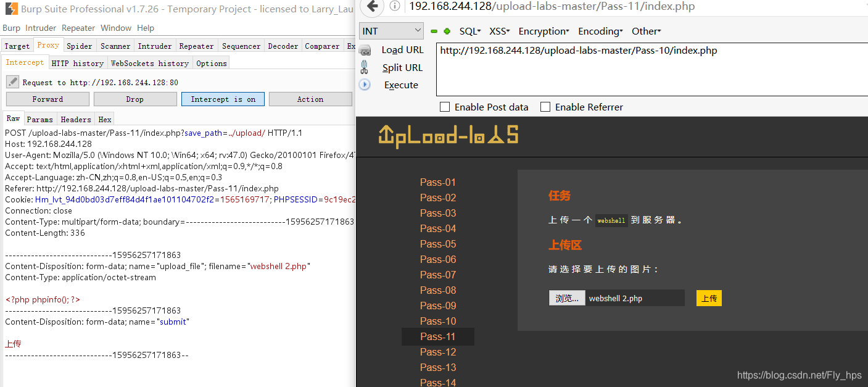Switch to the Sequencer tab
The width and height of the screenshot is (868, 387).
241,46
